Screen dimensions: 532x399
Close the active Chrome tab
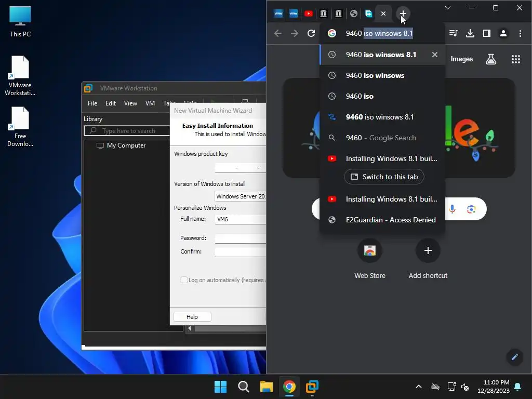(x=383, y=14)
